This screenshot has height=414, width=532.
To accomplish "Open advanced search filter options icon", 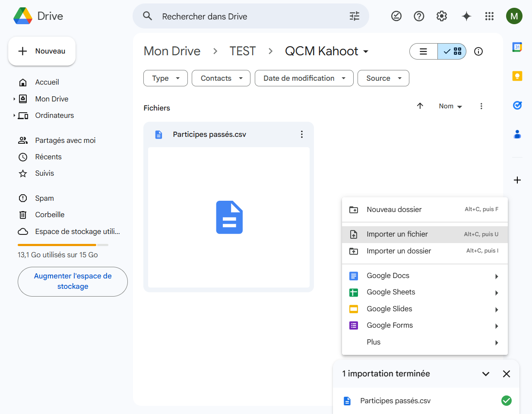I will (354, 16).
